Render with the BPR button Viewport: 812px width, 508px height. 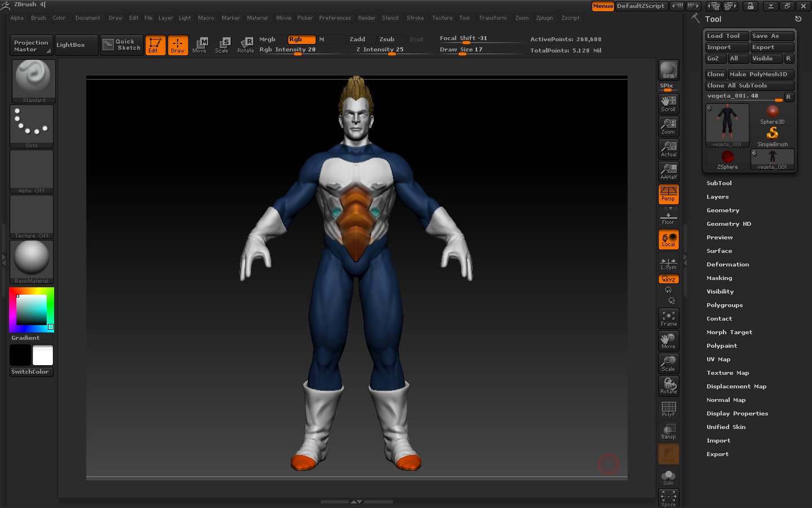668,70
